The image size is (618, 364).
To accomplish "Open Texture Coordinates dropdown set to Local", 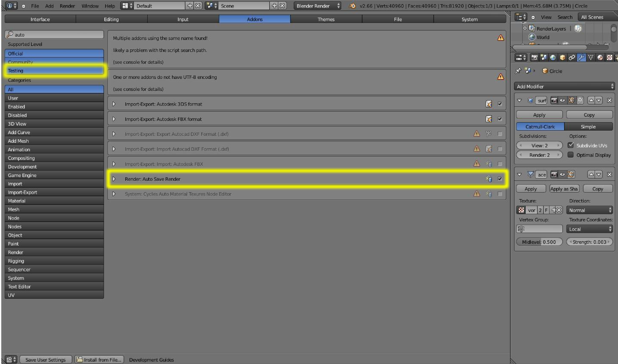I will [589, 229].
